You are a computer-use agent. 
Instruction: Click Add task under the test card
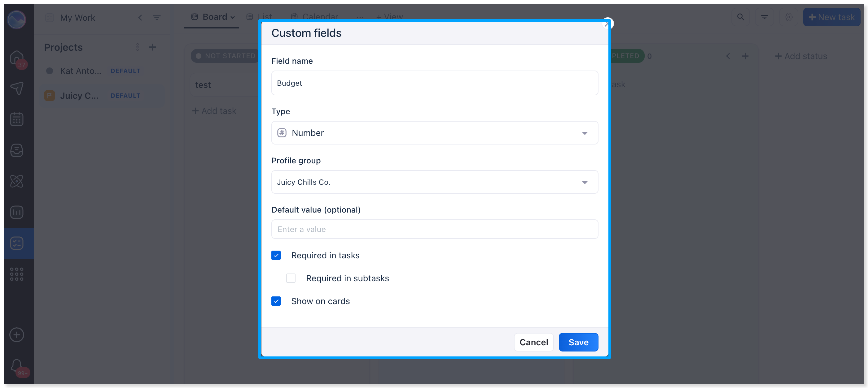[x=214, y=111]
